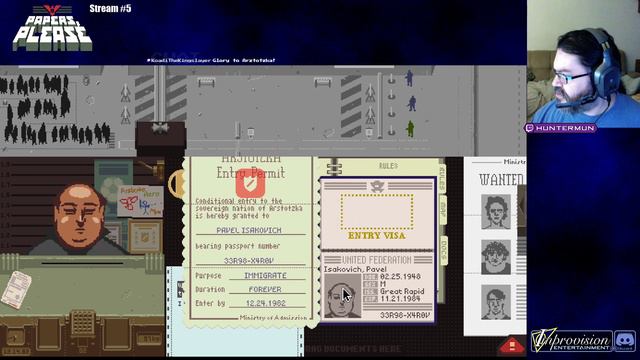Click the top blue guard at the checkpoint

tap(409, 78)
